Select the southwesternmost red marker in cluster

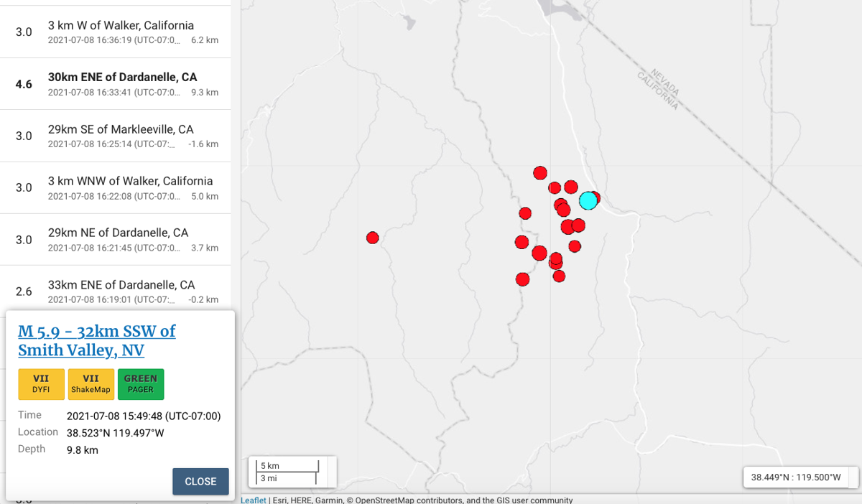522,279
